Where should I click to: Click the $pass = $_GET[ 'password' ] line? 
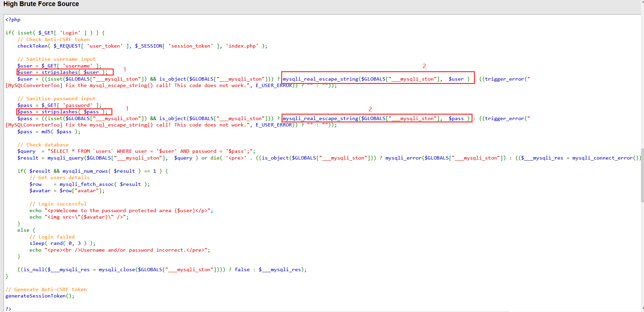[59, 105]
